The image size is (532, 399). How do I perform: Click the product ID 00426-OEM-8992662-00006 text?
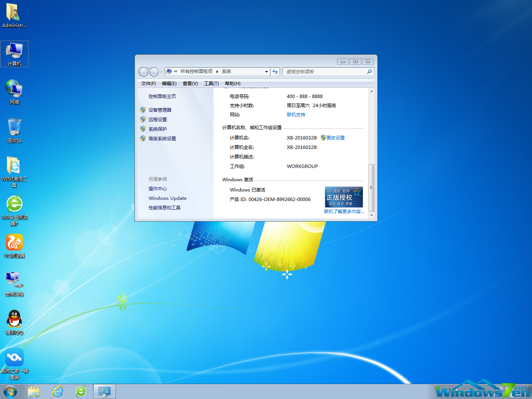click(x=279, y=199)
